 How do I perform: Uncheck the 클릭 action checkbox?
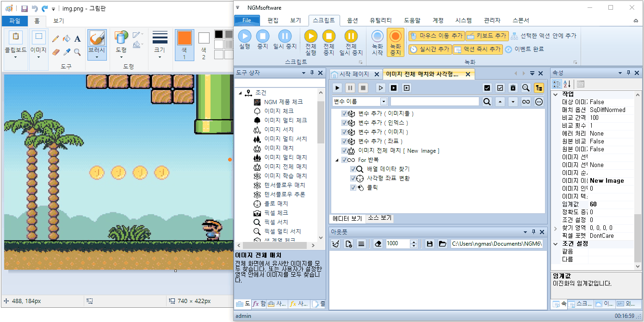tap(353, 187)
